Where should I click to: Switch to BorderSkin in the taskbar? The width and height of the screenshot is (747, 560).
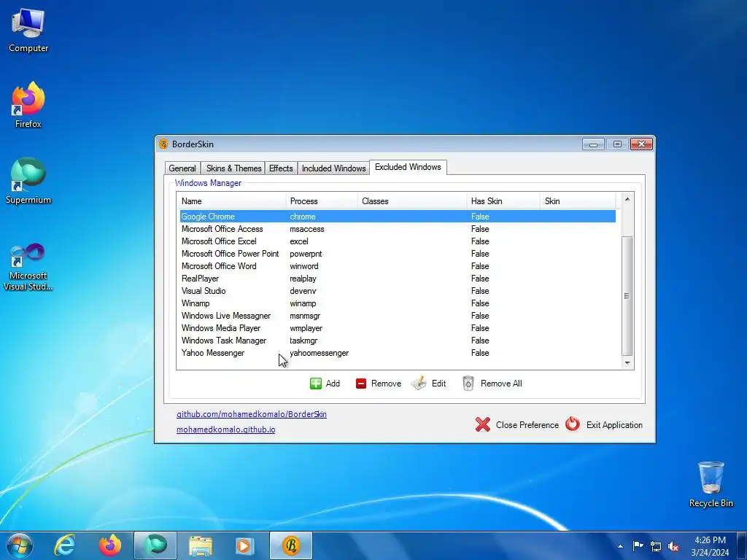291,545
